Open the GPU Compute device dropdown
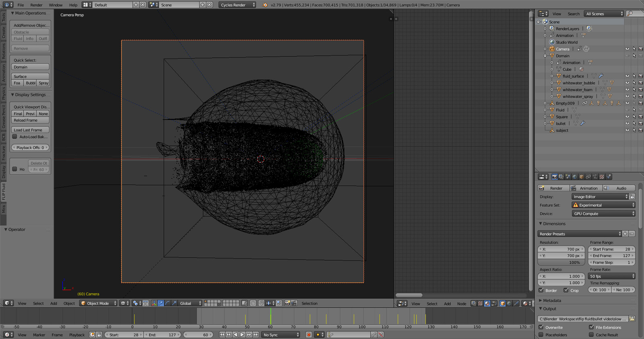Viewport: 644px width, 339px height. click(603, 214)
